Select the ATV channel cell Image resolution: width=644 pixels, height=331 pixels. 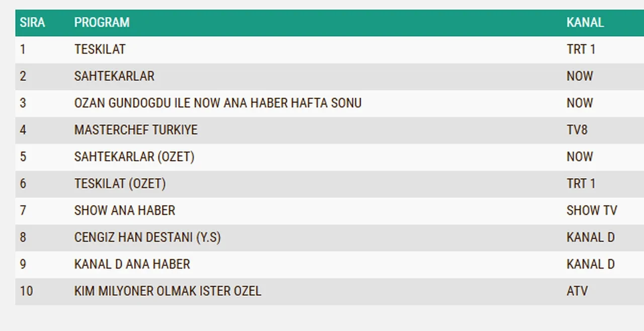[x=577, y=291]
